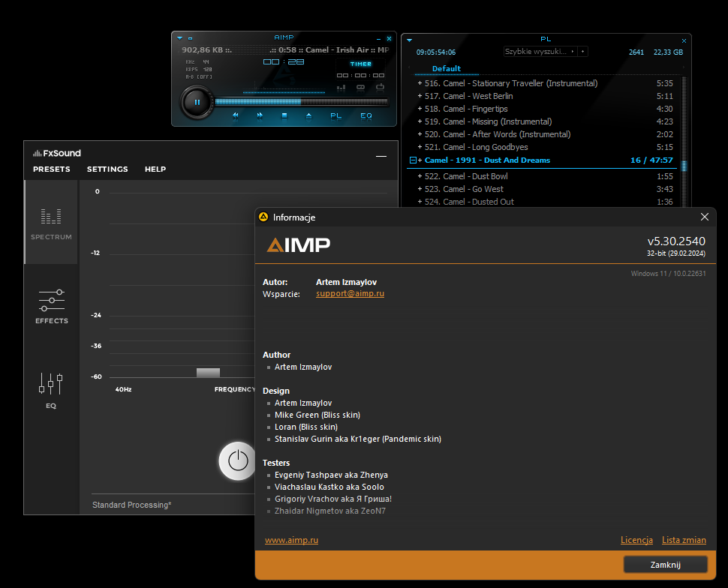Toggle repeat mode icon in AIMP player
Screen dimensions: 728x588
point(360,87)
